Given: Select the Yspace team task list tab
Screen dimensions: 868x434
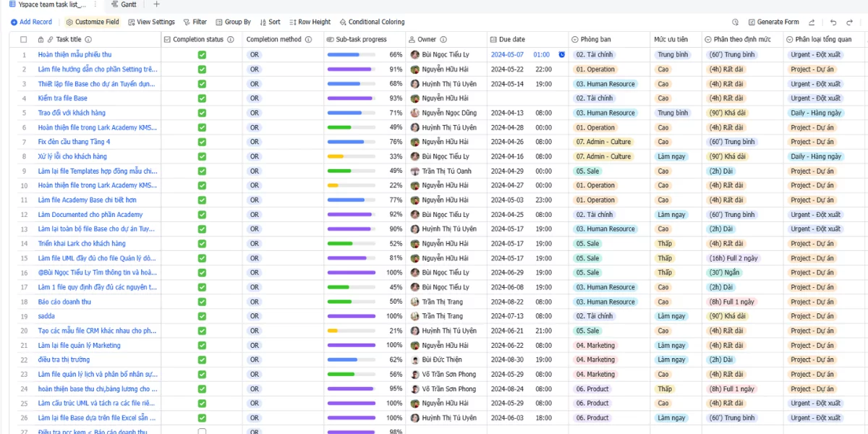Looking at the screenshot, I should pyautogui.click(x=47, y=4).
